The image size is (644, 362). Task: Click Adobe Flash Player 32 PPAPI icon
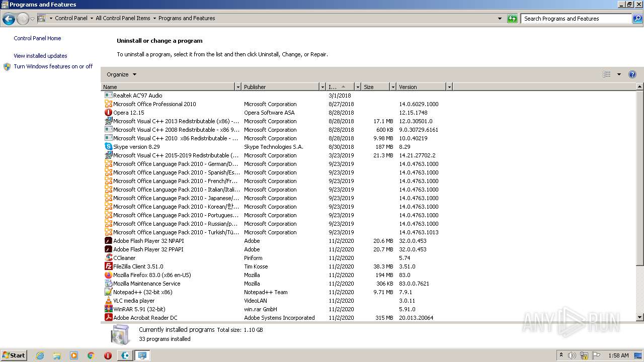click(108, 249)
